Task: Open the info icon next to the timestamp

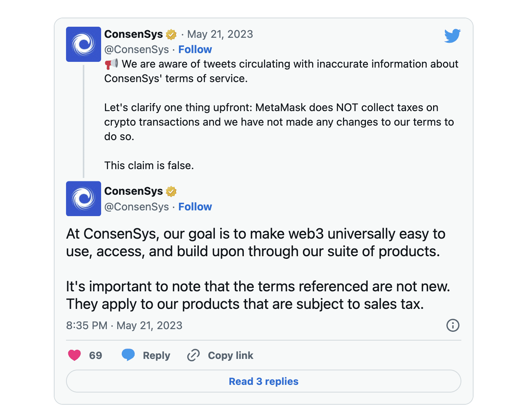Action: pyautogui.click(x=453, y=325)
